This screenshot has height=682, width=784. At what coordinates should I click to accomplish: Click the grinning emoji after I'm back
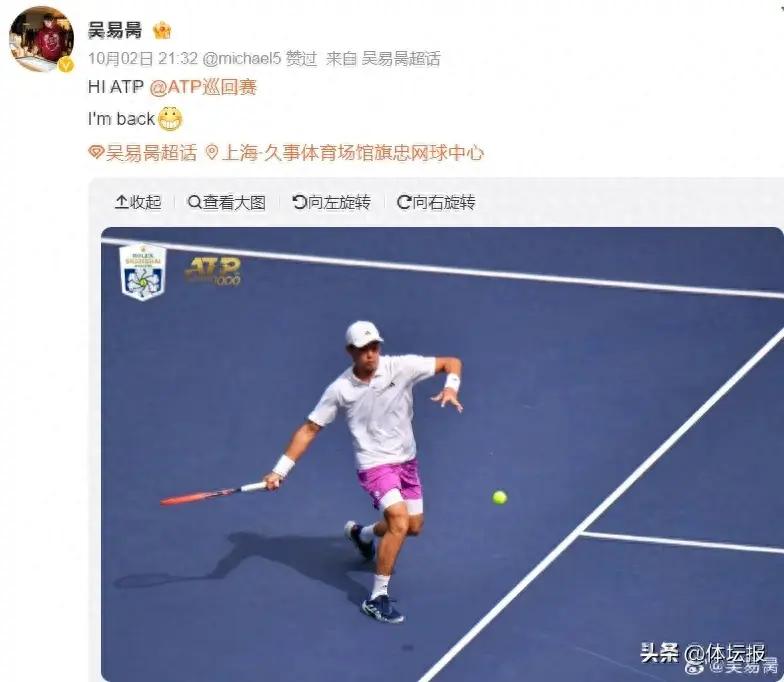170,119
